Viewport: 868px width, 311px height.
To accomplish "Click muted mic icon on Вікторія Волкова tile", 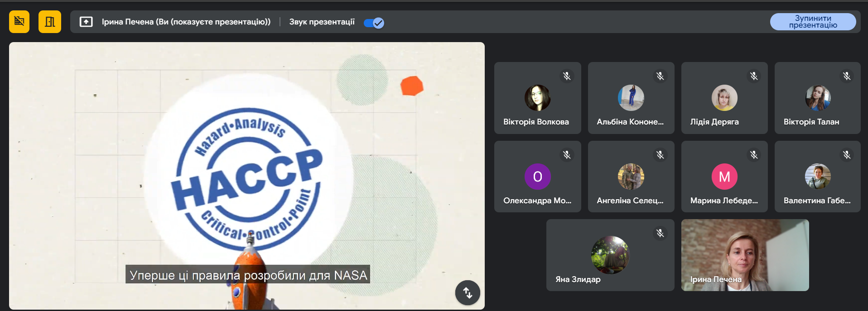I will pos(567,76).
